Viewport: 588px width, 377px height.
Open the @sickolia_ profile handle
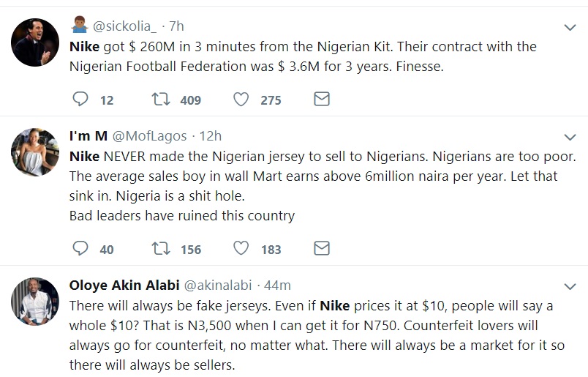tap(124, 26)
